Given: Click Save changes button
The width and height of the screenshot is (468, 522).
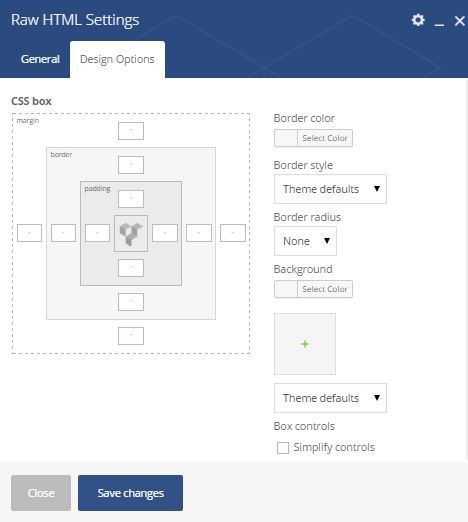Looking at the screenshot, I should pos(130,493).
